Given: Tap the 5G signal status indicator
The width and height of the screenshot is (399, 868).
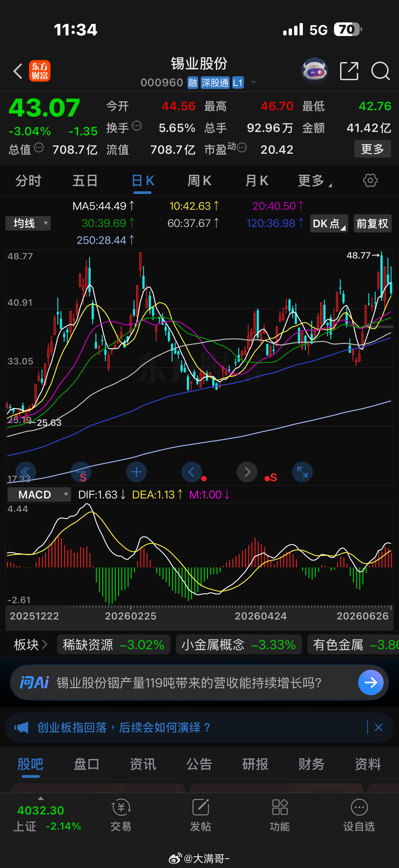Looking at the screenshot, I should [318, 30].
